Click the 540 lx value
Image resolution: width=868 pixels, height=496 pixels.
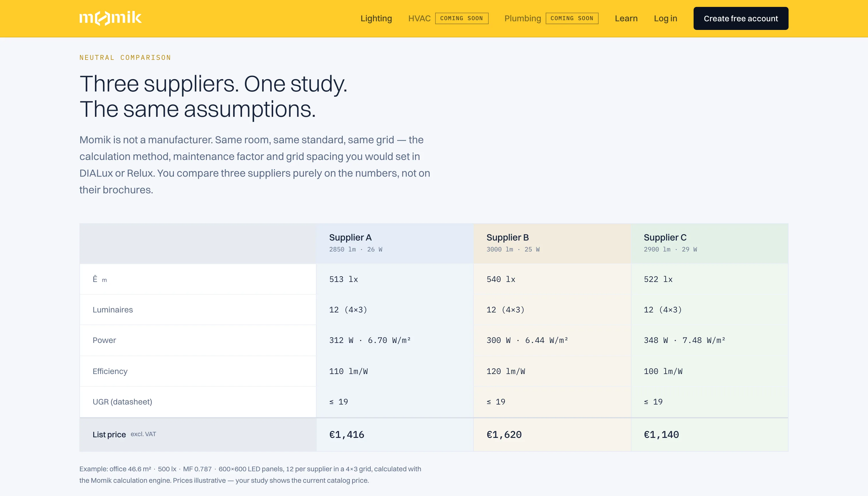pyautogui.click(x=501, y=279)
